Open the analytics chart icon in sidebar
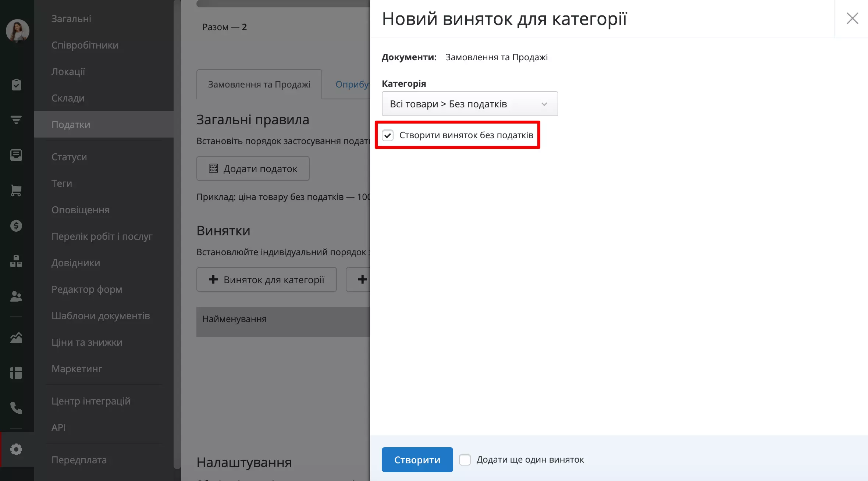The image size is (868, 481). point(16,338)
